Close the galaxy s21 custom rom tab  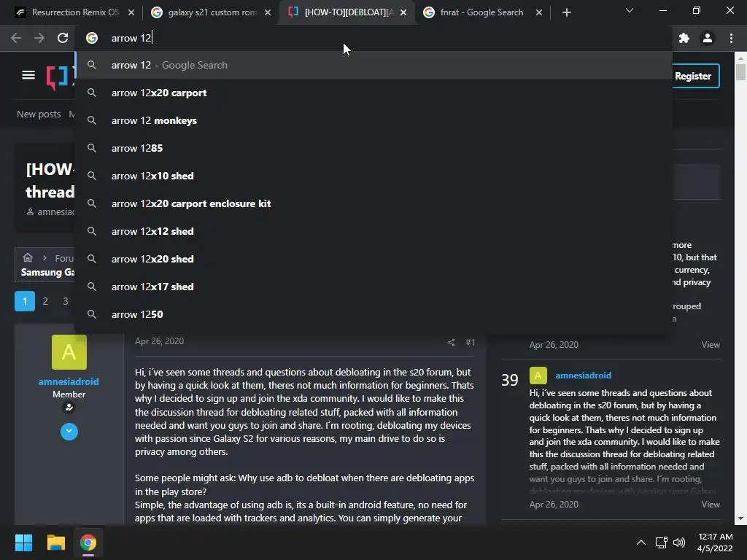pos(268,12)
